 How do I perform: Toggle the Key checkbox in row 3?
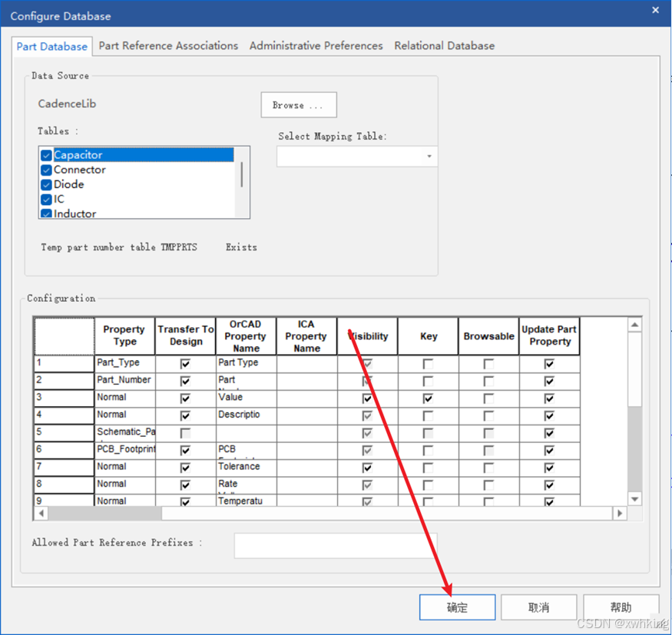click(428, 399)
